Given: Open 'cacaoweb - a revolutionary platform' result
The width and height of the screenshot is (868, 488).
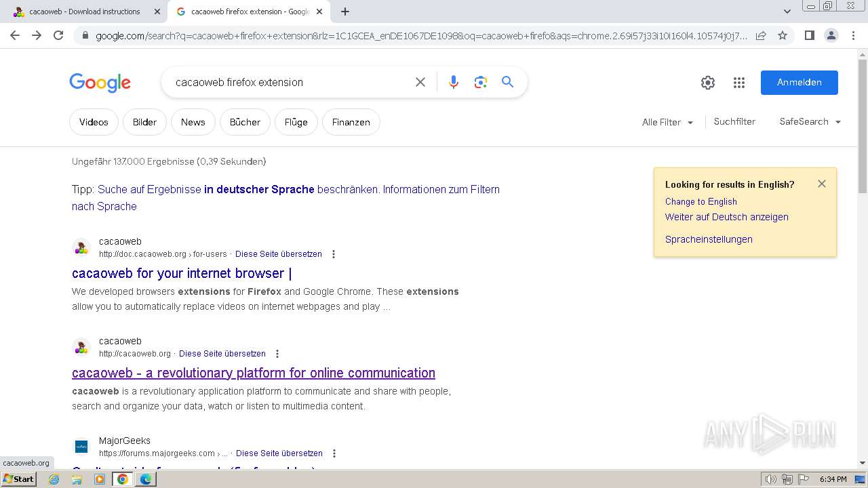Looking at the screenshot, I should [254, 373].
